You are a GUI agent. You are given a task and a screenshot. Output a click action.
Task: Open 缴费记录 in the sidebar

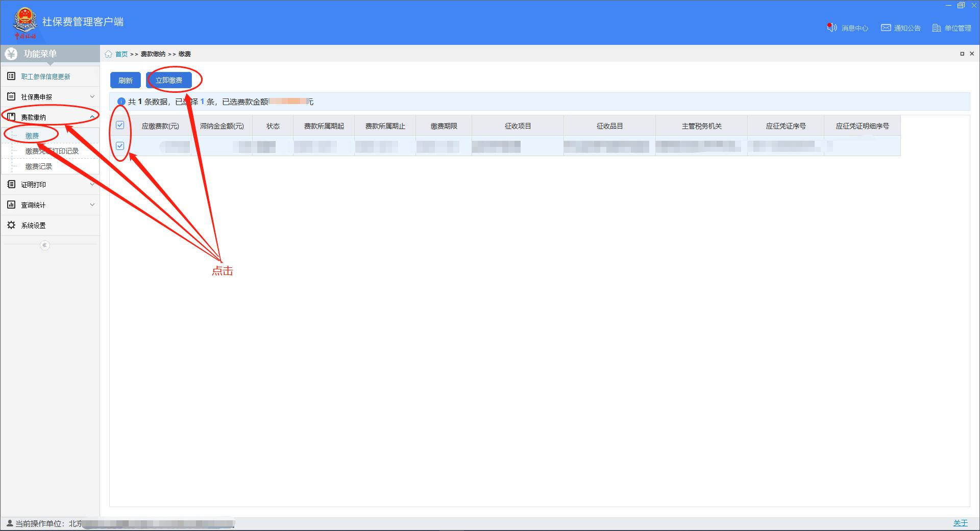(x=39, y=166)
